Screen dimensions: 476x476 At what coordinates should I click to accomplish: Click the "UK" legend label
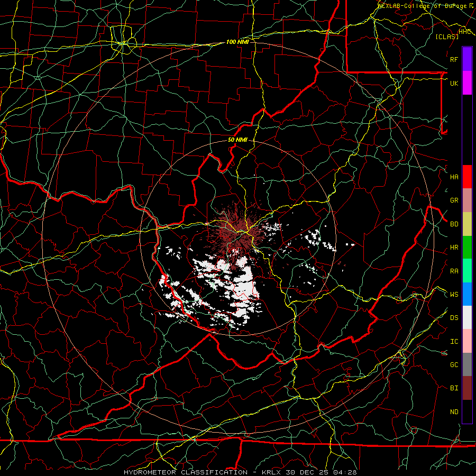[454, 83]
